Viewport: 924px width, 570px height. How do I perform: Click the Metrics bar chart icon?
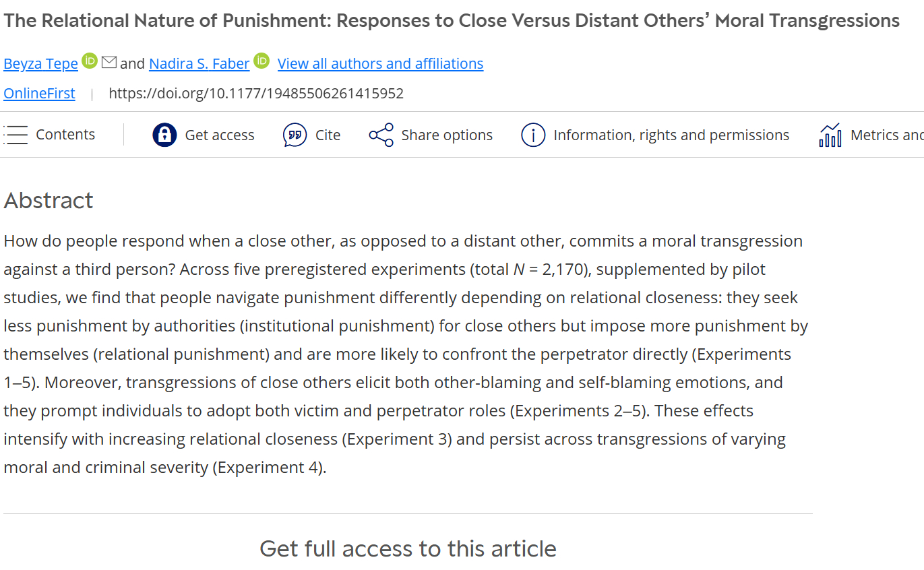coord(830,135)
